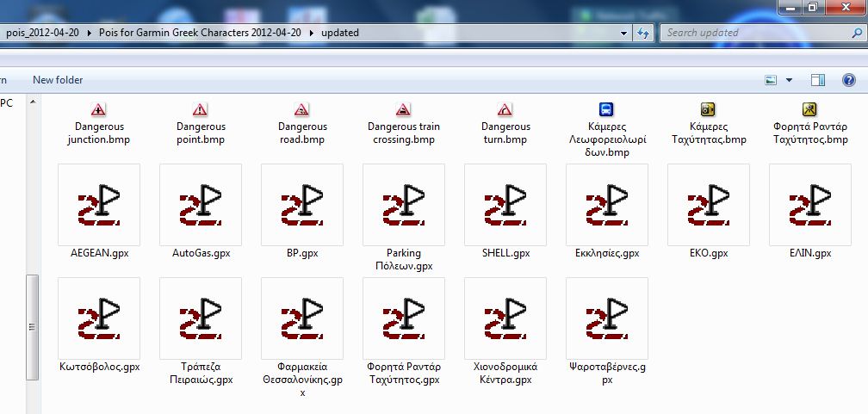The image size is (868, 414).
Task: Toggle the preview pane icon
Action: click(x=818, y=80)
